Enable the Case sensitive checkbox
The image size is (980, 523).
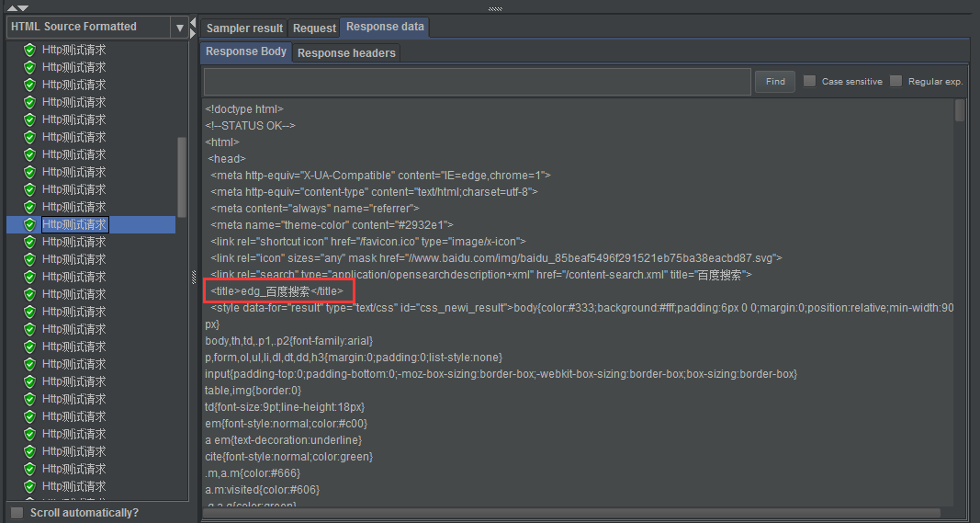tap(809, 81)
